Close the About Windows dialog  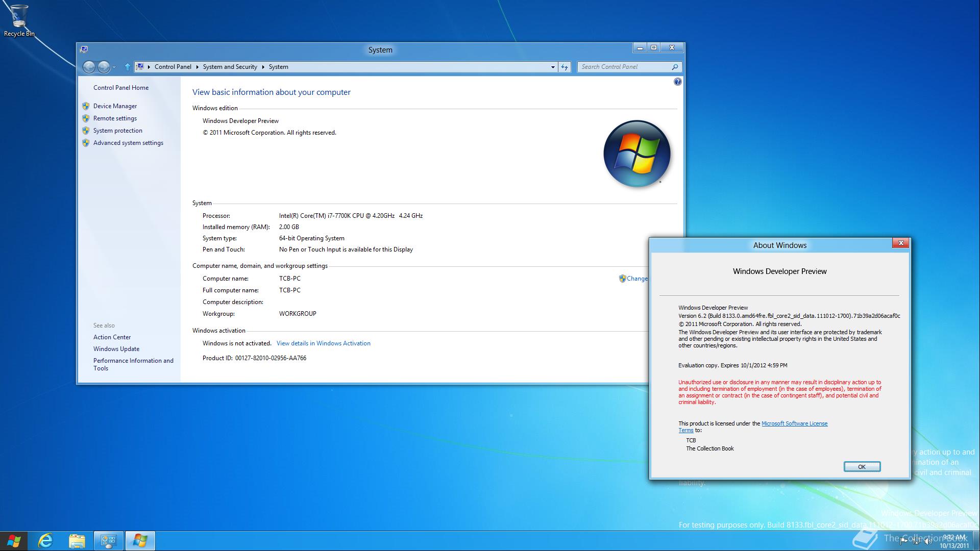tap(901, 243)
